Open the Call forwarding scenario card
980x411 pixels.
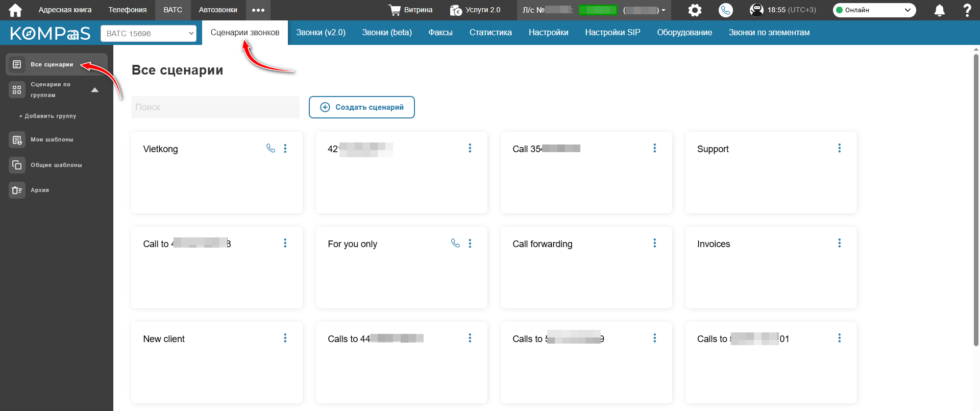click(x=586, y=268)
